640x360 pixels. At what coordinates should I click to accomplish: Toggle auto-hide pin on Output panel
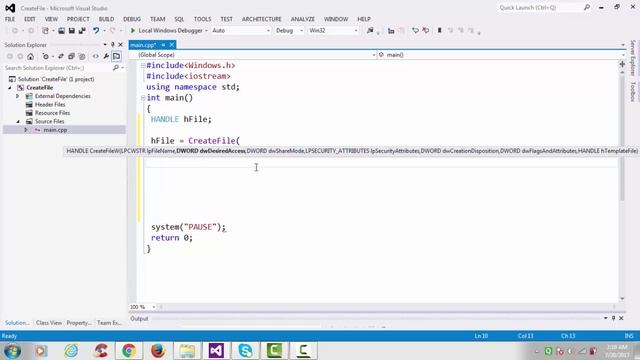point(613,318)
